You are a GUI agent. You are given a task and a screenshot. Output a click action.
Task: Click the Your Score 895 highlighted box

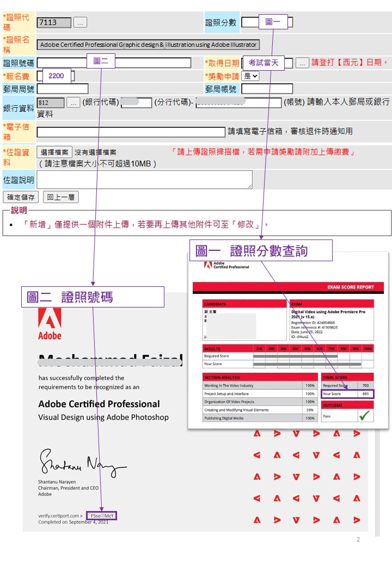(347, 393)
